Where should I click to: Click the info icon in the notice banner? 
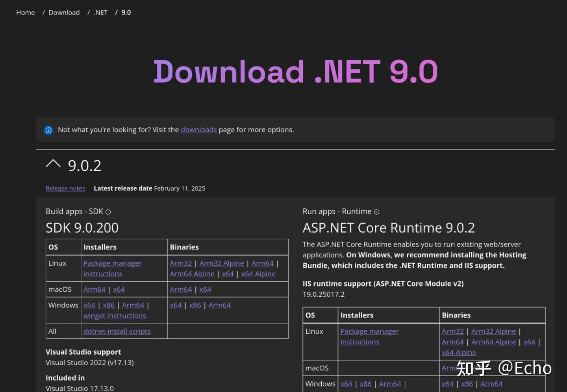48,130
